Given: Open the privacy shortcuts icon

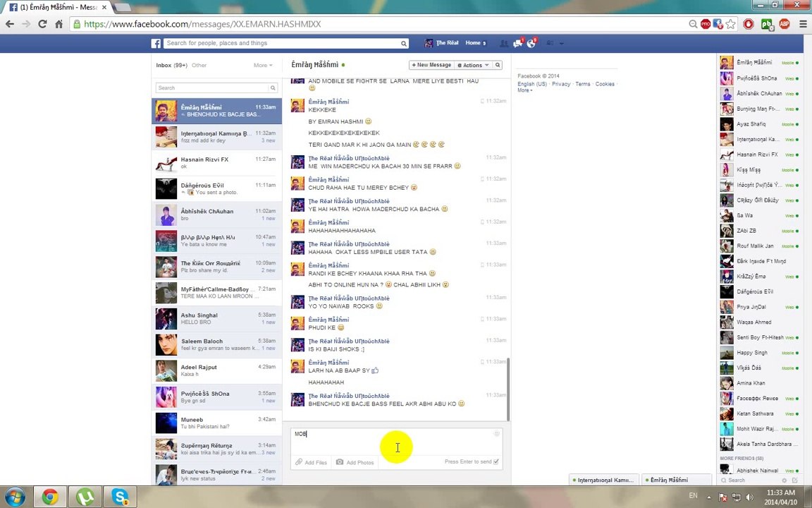Looking at the screenshot, I should tap(550, 44).
